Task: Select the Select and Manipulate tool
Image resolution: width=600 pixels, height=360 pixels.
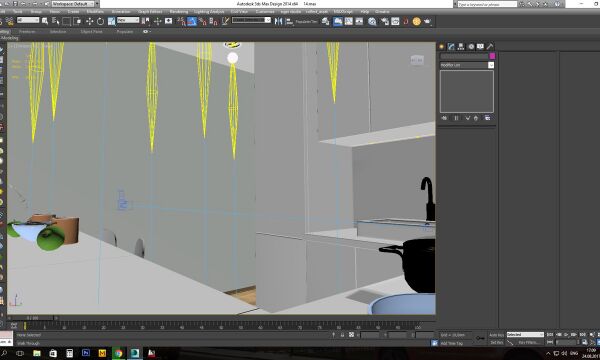Action: (157, 21)
